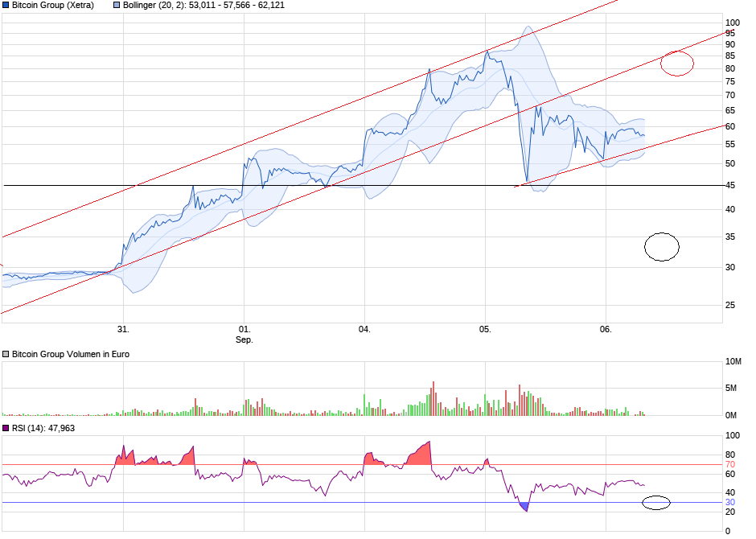Click the blue Bitcoin Group (Xetra) legend swatch
This screenshot has width=756, height=539.
(x=6, y=6)
